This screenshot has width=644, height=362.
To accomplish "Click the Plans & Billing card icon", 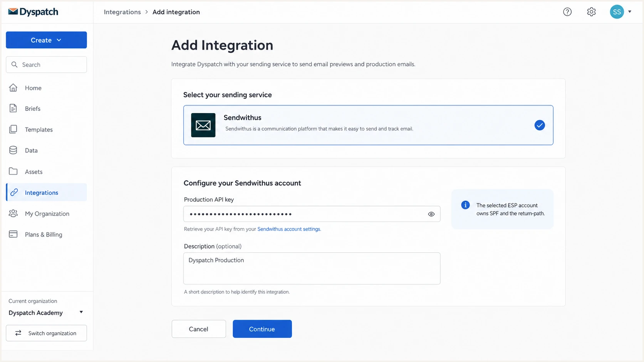I will 13,234.
